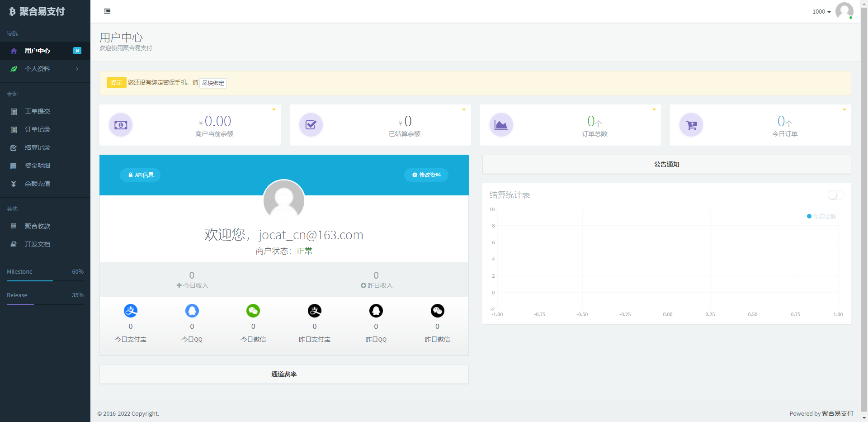This screenshot has height=422, width=868.
Task: Open 开发文档 page
Action: tap(45, 244)
